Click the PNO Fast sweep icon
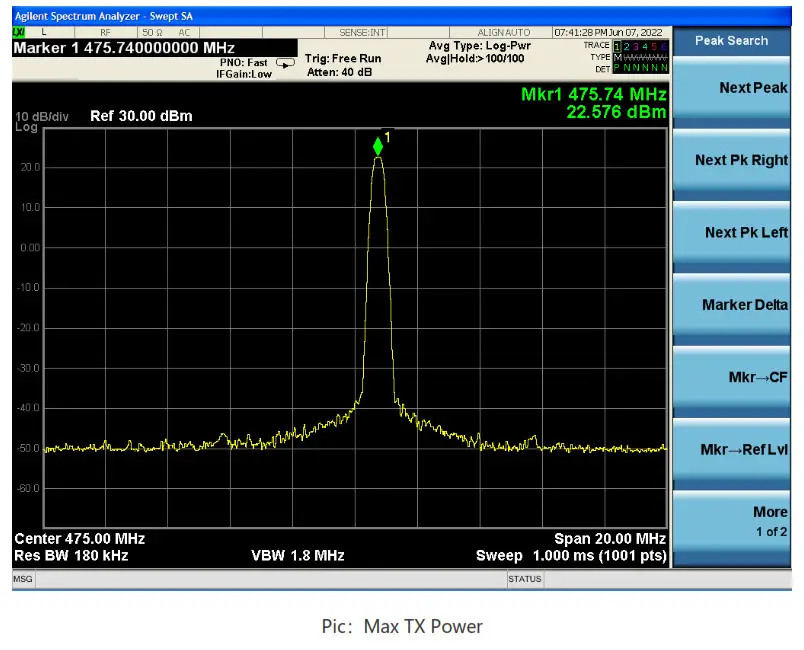 (285, 63)
